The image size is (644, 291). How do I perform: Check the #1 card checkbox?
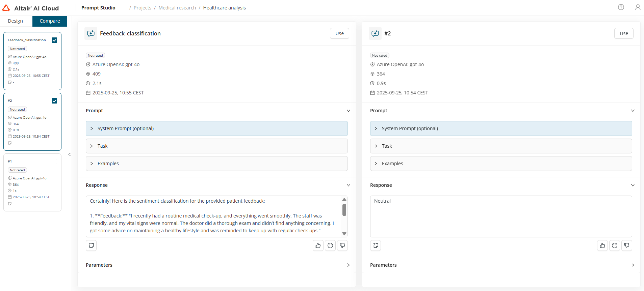click(x=54, y=162)
